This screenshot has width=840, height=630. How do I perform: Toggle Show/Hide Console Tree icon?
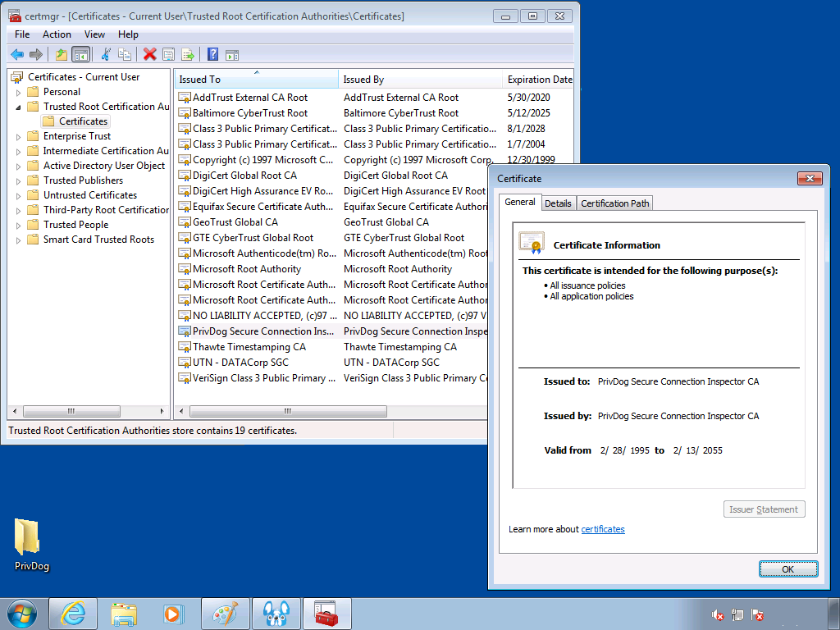[x=80, y=54]
